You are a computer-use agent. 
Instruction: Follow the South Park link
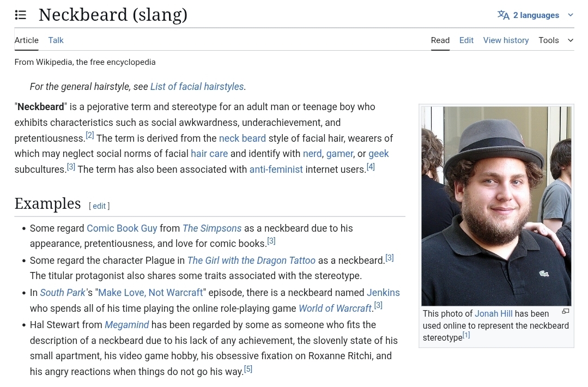coord(63,293)
